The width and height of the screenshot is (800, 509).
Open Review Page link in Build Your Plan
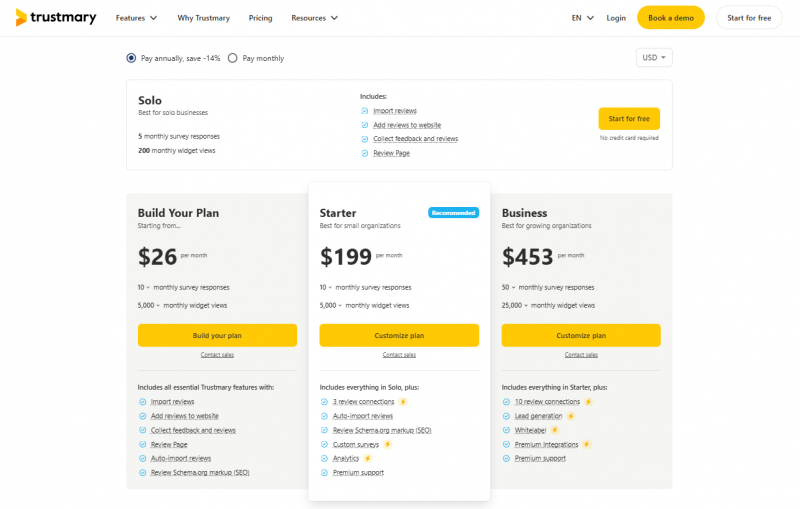169,445
